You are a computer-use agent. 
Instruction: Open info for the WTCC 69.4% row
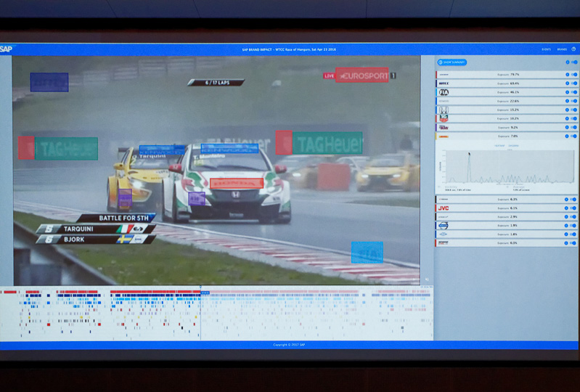pos(567,83)
